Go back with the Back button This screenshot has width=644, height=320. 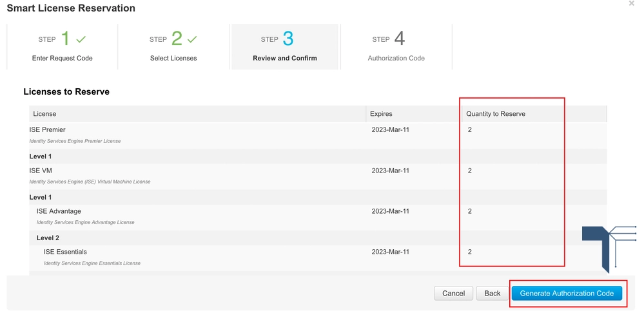(x=492, y=294)
